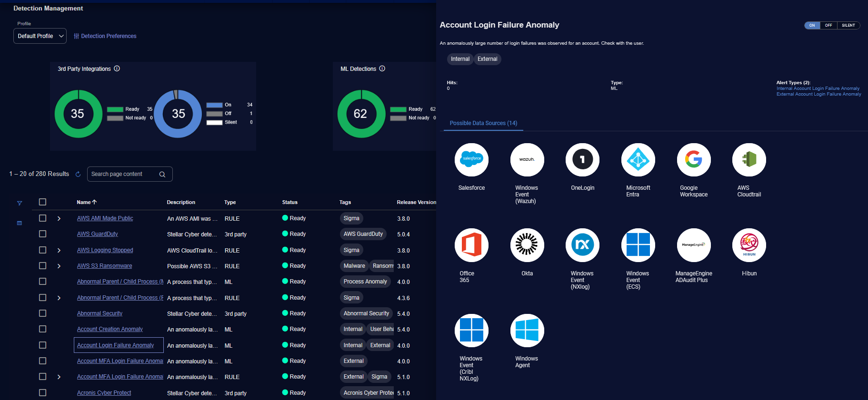Check the Abnormal Security row checkbox
This screenshot has width=868, height=400.
click(x=42, y=313)
